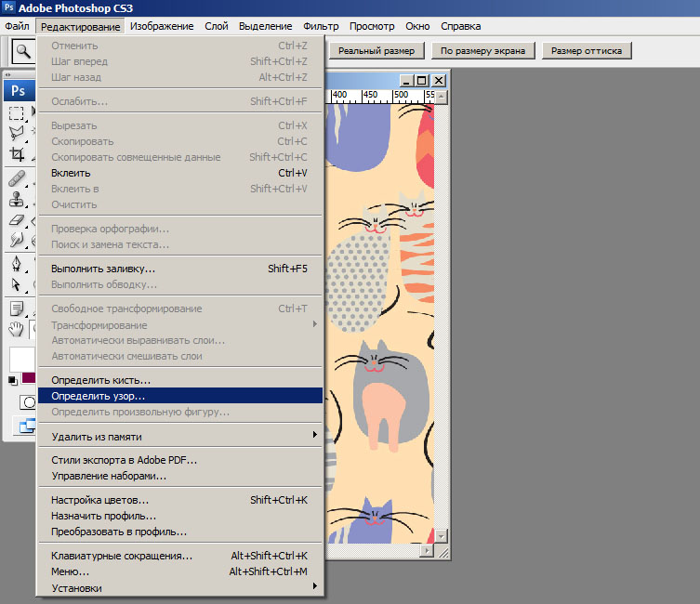Choose Настройка цветов menu item
Image resolution: width=700 pixels, height=604 pixels.
click(x=180, y=500)
